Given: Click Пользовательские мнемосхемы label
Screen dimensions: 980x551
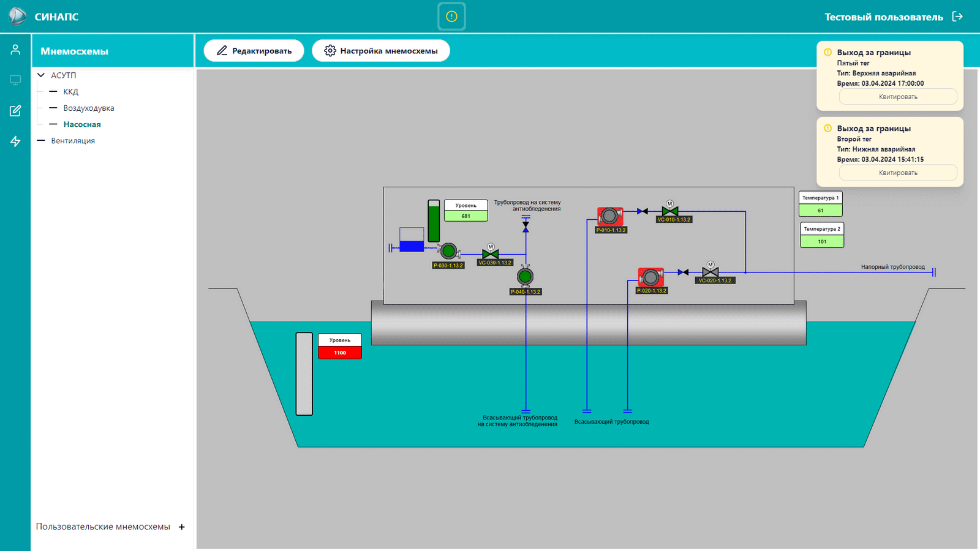Looking at the screenshot, I should click(x=103, y=527).
